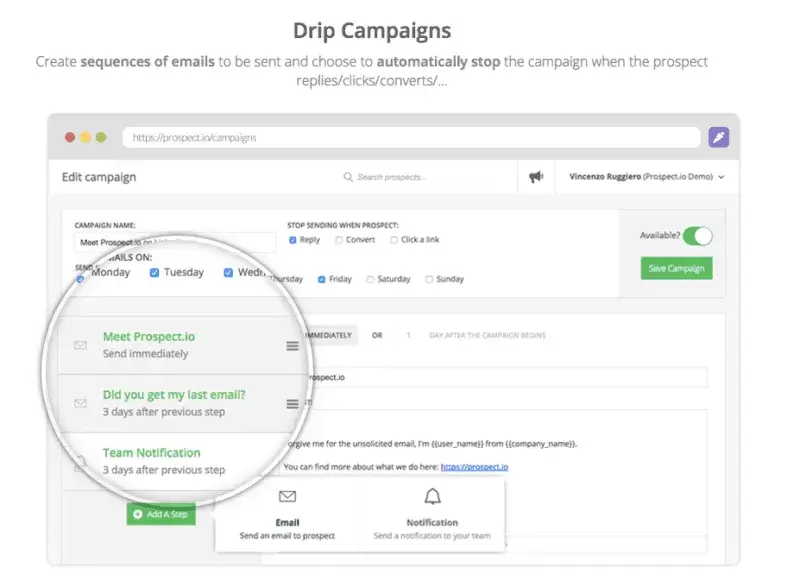
Task: Click the search magnifier icon
Action: pos(348,177)
